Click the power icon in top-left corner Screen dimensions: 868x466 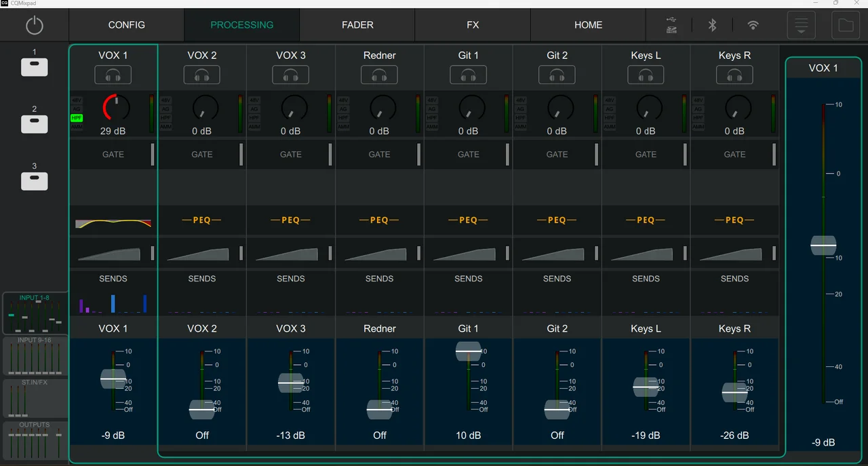pyautogui.click(x=34, y=26)
